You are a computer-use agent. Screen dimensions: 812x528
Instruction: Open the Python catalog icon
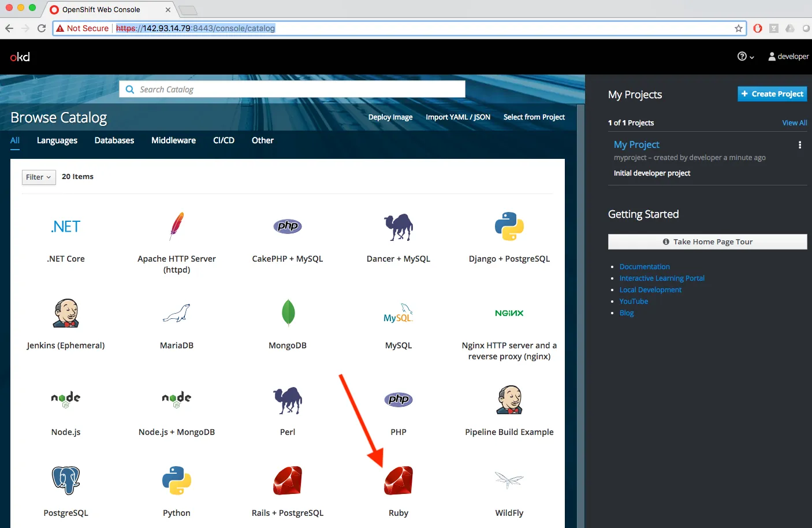[x=177, y=481]
